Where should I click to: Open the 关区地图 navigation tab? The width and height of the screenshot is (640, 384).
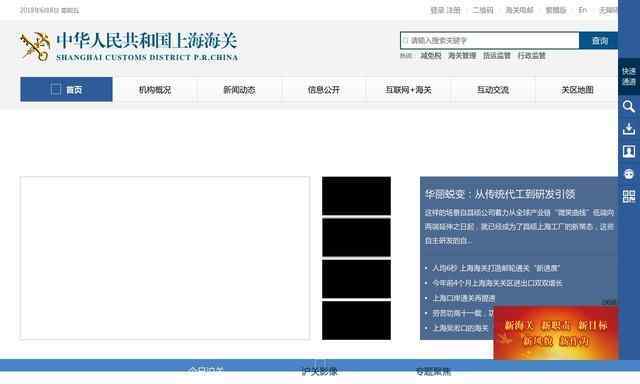point(577,90)
